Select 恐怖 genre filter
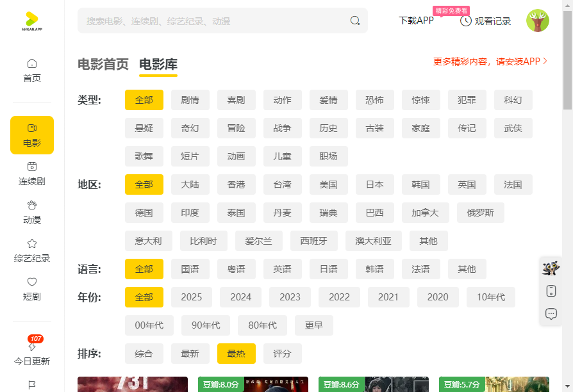Image resolution: width=573 pixels, height=392 pixels. [x=374, y=100]
